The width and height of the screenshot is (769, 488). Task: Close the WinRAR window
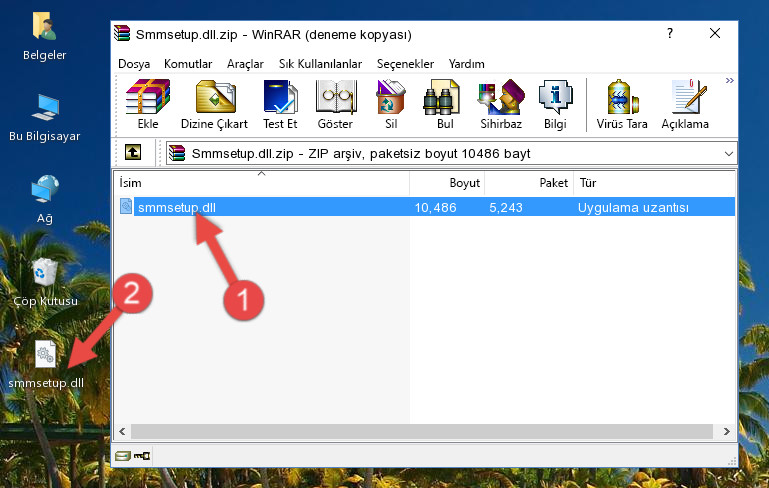pyautogui.click(x=715, y=33)
